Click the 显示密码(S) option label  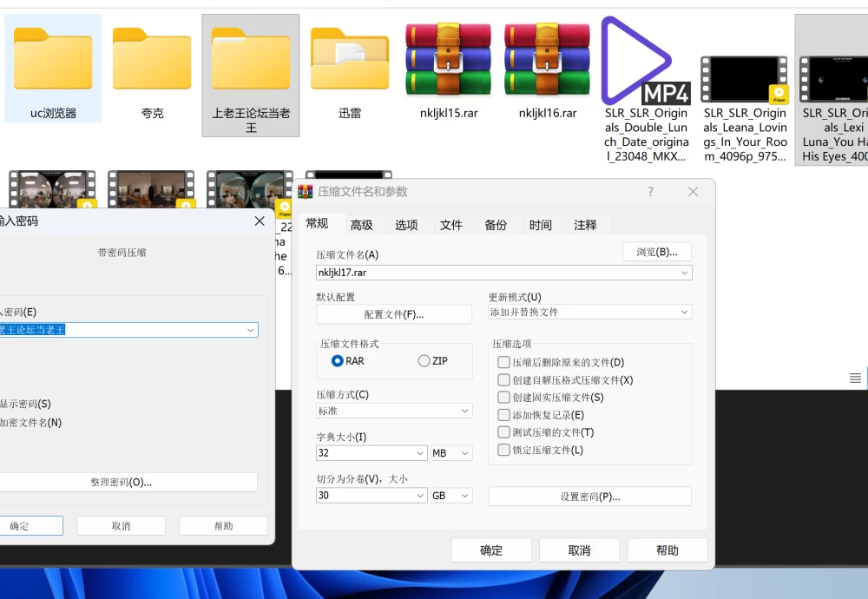25,404
